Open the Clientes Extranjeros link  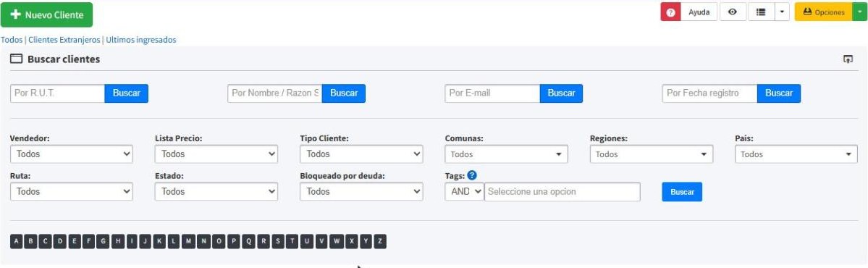(x=64, y=40)
